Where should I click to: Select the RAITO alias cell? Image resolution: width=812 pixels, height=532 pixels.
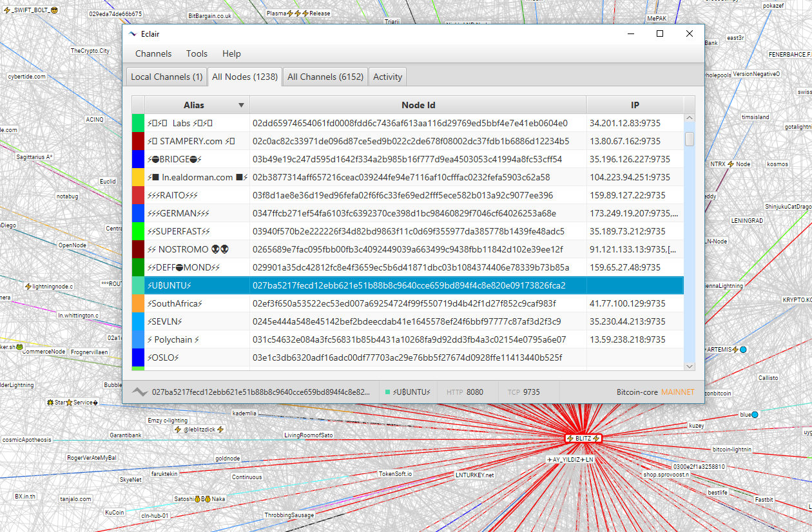point(197,195)
